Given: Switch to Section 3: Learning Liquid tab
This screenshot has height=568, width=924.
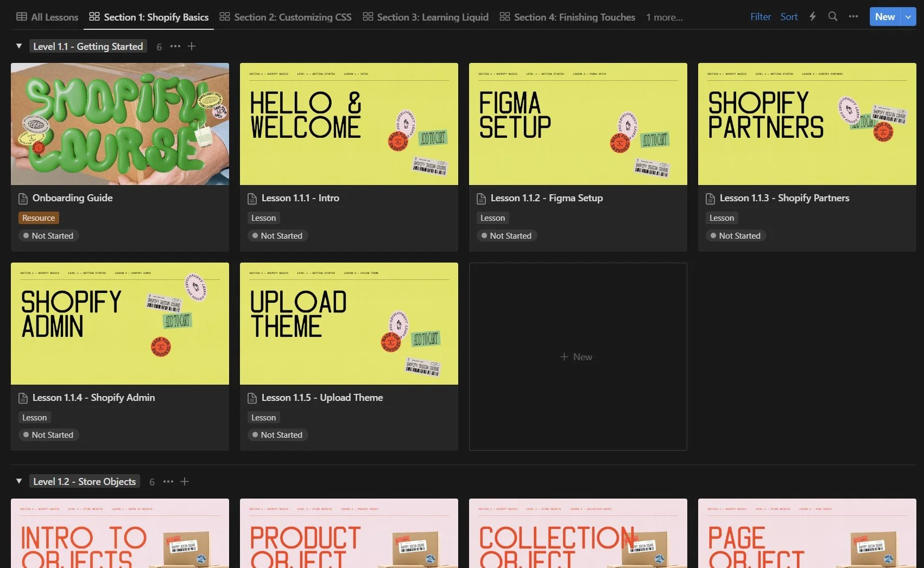Looking at the screenshot, I should tap(426, 17).
